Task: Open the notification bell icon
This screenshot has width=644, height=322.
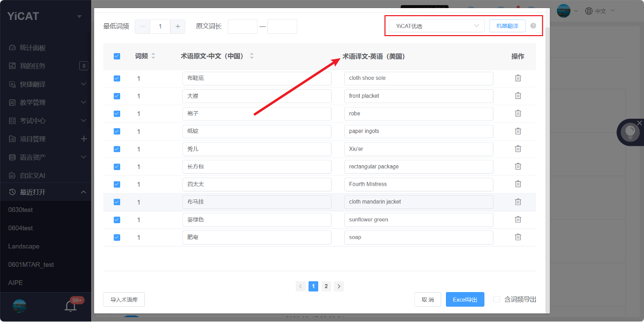Action: (71, 306)
